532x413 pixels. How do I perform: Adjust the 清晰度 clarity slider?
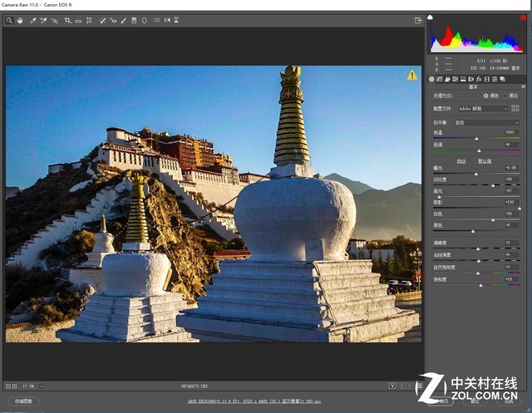coord(478,249)
